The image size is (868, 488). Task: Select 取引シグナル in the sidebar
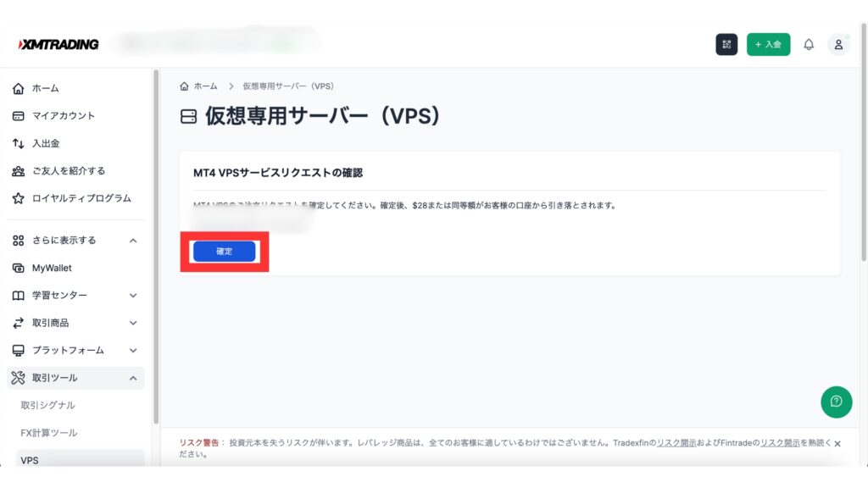tap(48, 405)
